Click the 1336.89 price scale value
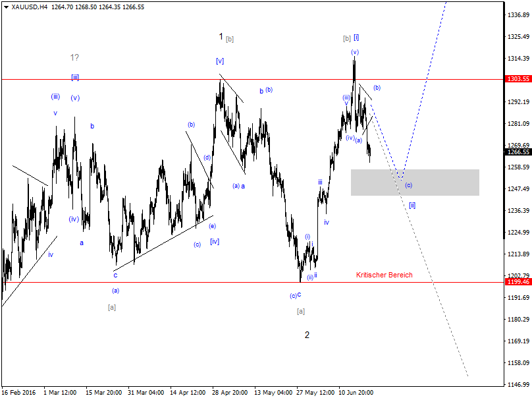532x400 pixels. pyautogui.click(x=518, y=15)
